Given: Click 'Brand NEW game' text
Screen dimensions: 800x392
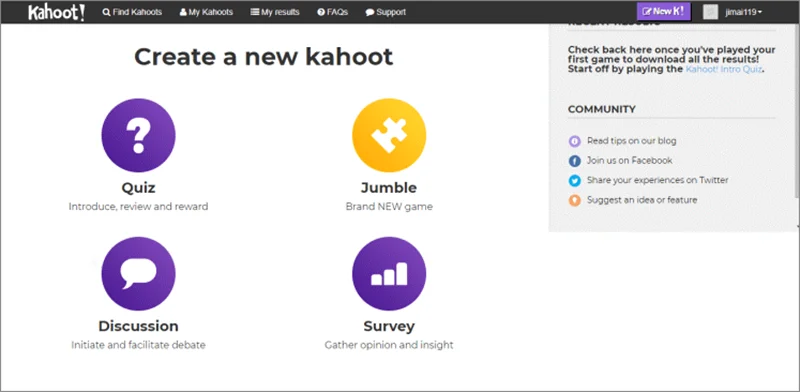Looking at the screenshot, I should click(x=389, y=207).
